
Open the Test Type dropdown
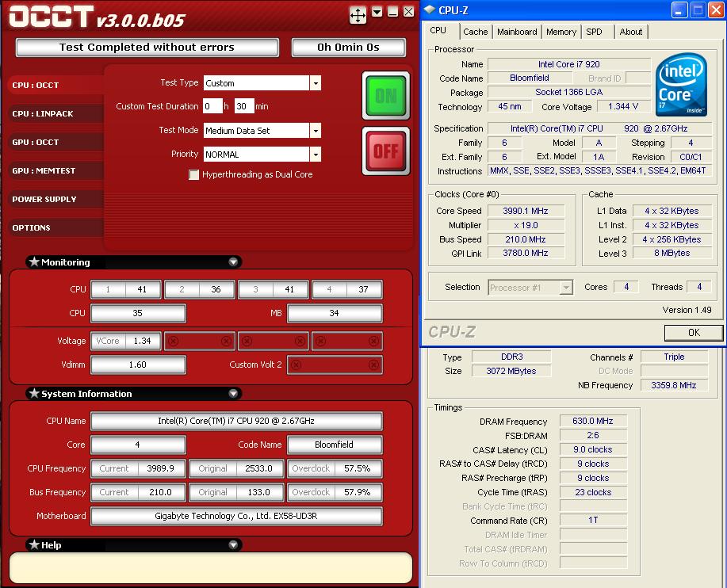coord(316,83)
